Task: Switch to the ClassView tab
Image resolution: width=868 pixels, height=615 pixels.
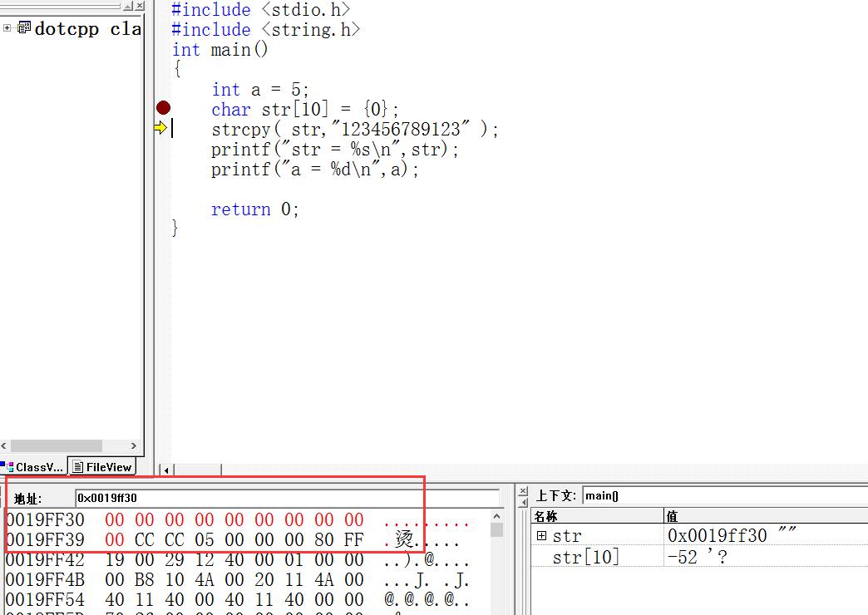Action: [33, 467]
